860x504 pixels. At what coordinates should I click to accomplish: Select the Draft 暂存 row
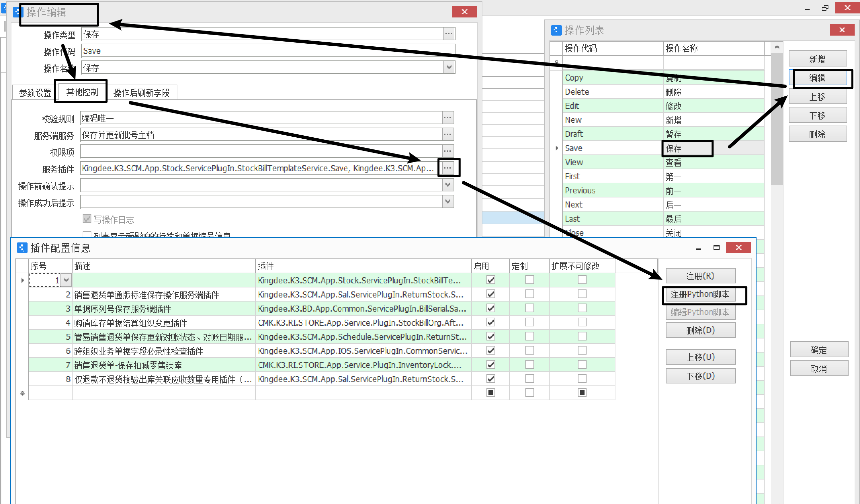pos(663,134)
